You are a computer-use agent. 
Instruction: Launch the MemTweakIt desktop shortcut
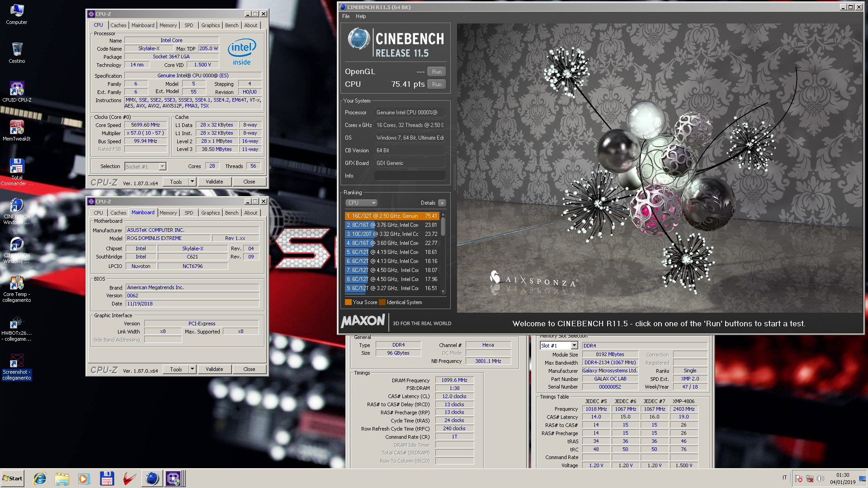[x=17, y=131]
